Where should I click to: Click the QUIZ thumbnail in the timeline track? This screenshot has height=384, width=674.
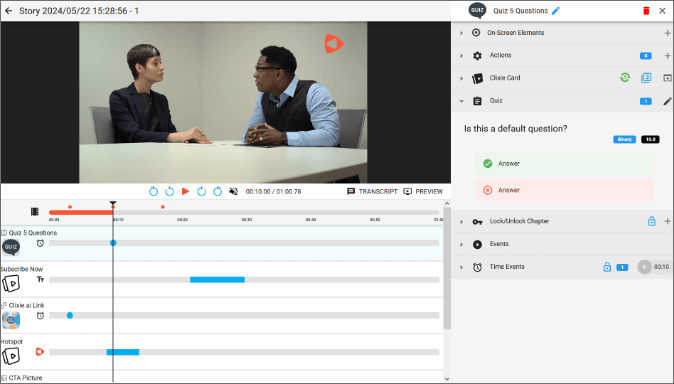click(x=11, y=247)
